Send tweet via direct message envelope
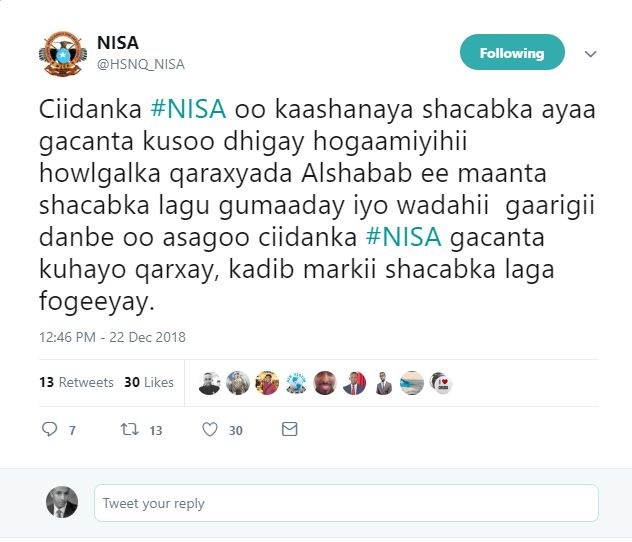This screenshot has width=632, height=542. point(289,429)
